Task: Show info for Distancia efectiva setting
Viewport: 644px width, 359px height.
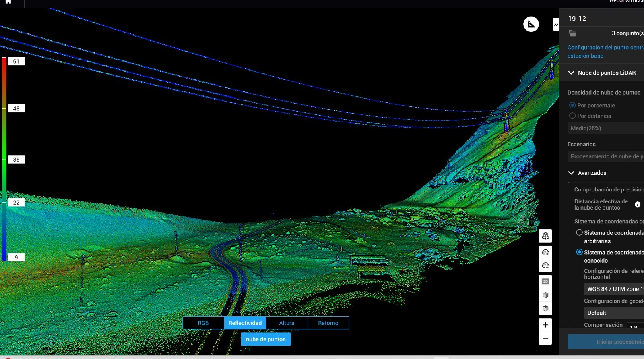Action: (x=638, y=205)
